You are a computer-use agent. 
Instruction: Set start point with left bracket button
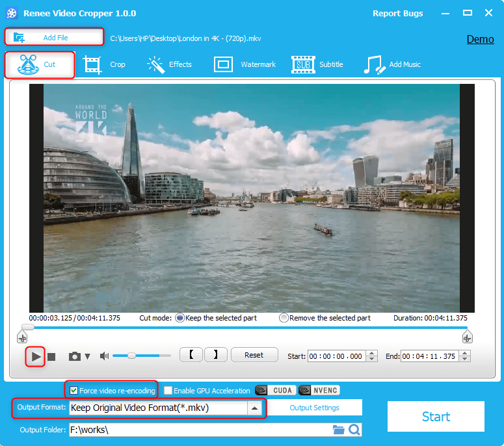[191, 355]
